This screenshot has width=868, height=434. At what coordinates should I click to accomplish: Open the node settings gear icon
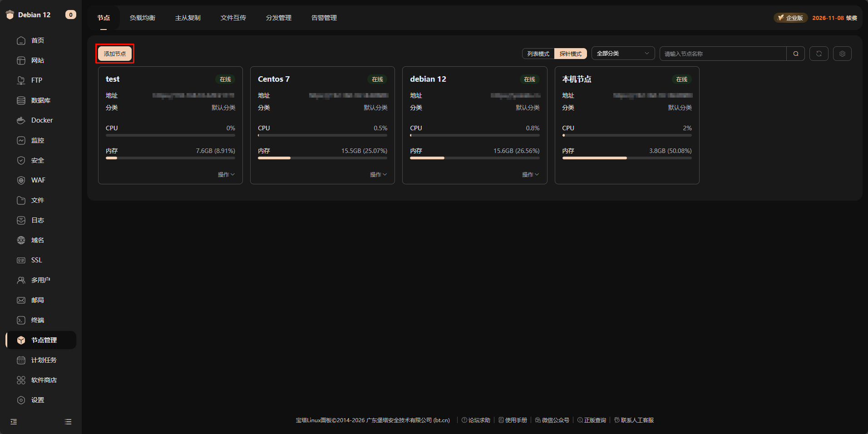(842, 54)
